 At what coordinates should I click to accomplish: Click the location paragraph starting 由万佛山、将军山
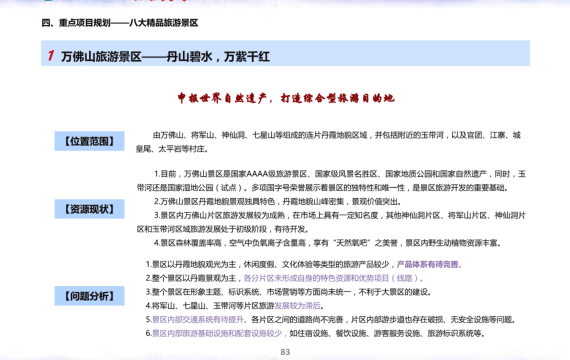(329, 142)
